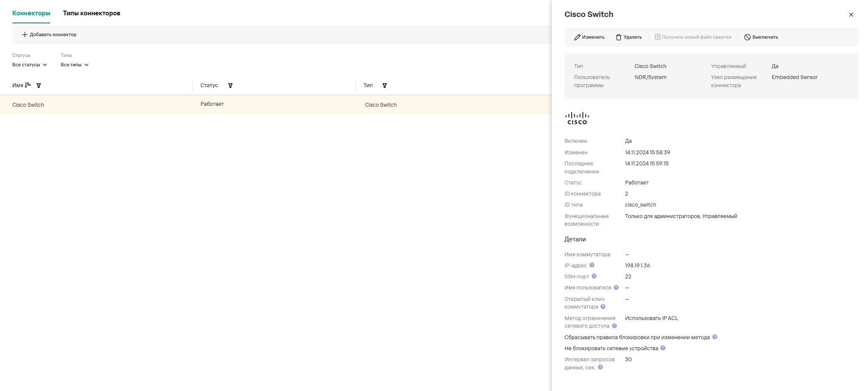Viewport: 868px width, 391px height.
Task: Delete the connector using Удалить
Action: 629,37
